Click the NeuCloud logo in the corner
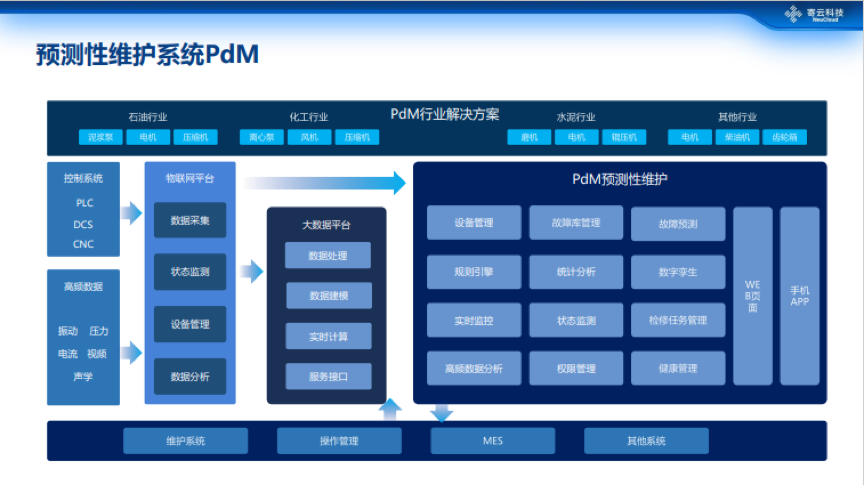Screen dimensions: 864x485 click(x=814, y=14)
